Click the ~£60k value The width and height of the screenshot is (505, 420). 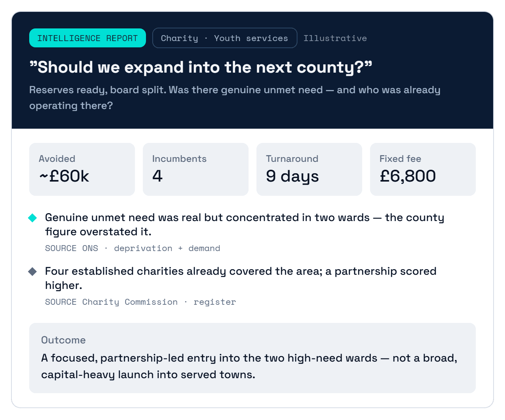(x=64, y=176)
